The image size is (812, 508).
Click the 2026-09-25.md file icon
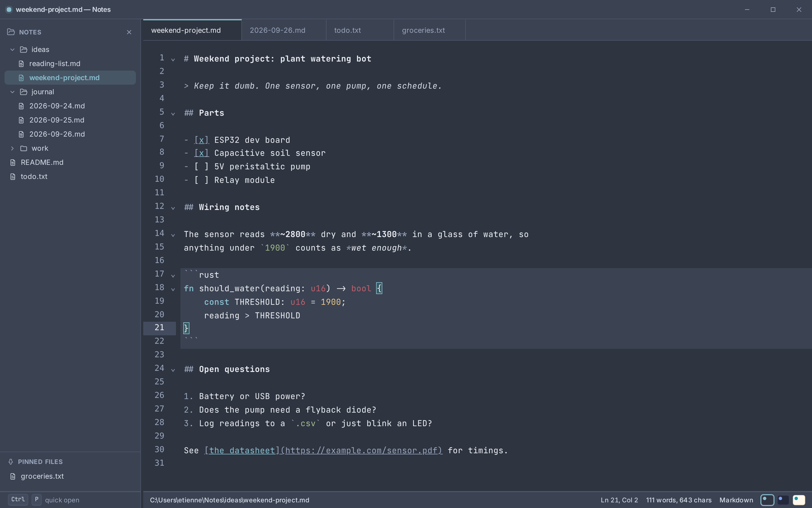(21, 120)
